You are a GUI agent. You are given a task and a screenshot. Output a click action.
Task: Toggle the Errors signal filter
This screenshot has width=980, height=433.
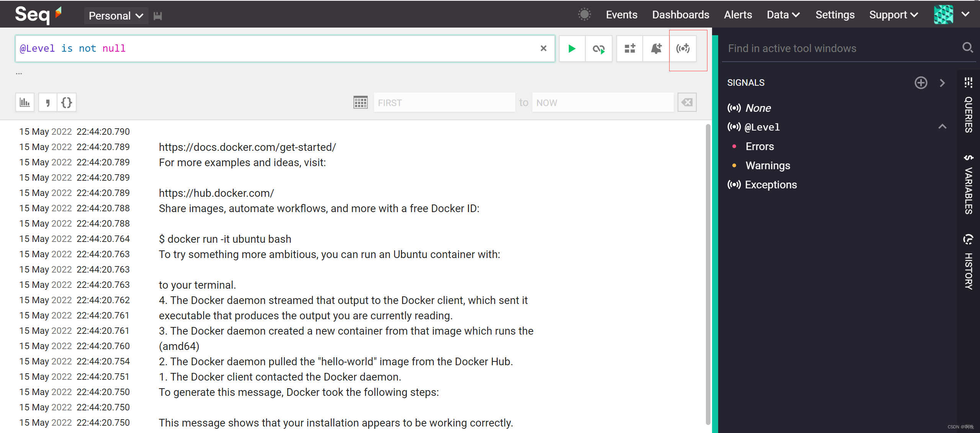(759, 146)
